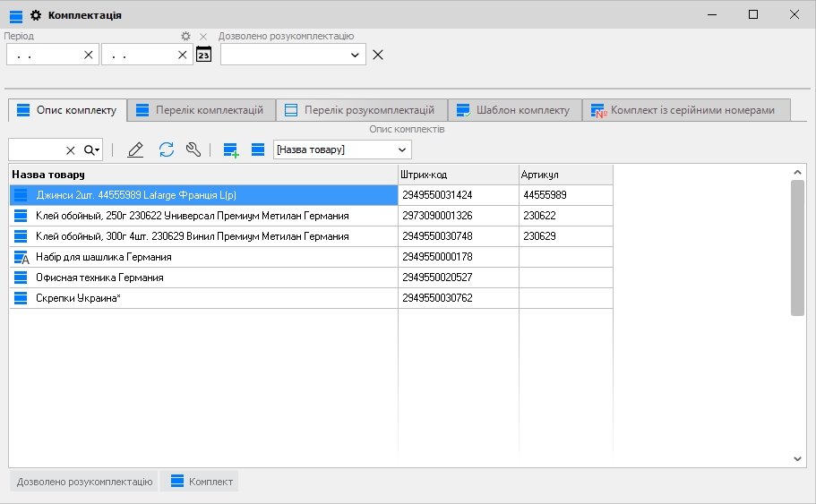
Task: Click the vertical scrollbar of the table
Action: coord(797,247)
